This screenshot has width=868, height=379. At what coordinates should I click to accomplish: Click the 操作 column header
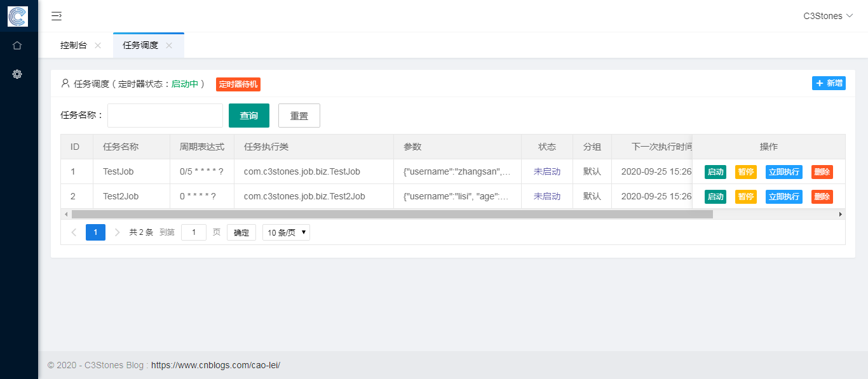769,147
